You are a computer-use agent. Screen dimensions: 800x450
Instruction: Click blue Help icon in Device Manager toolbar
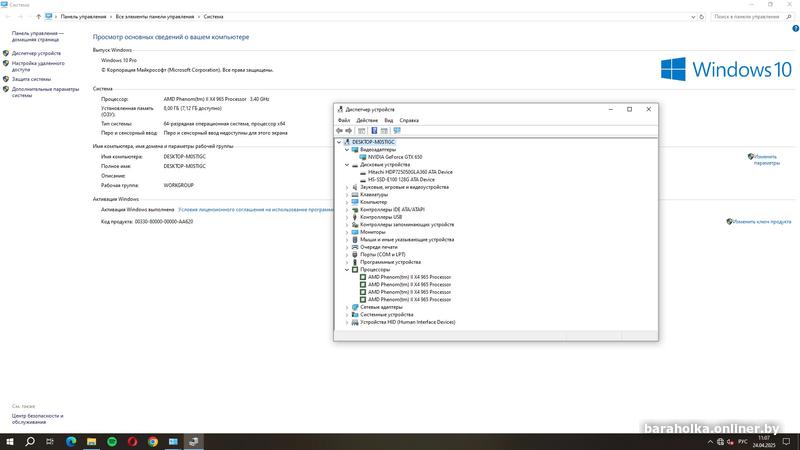[x=374, y=131]
